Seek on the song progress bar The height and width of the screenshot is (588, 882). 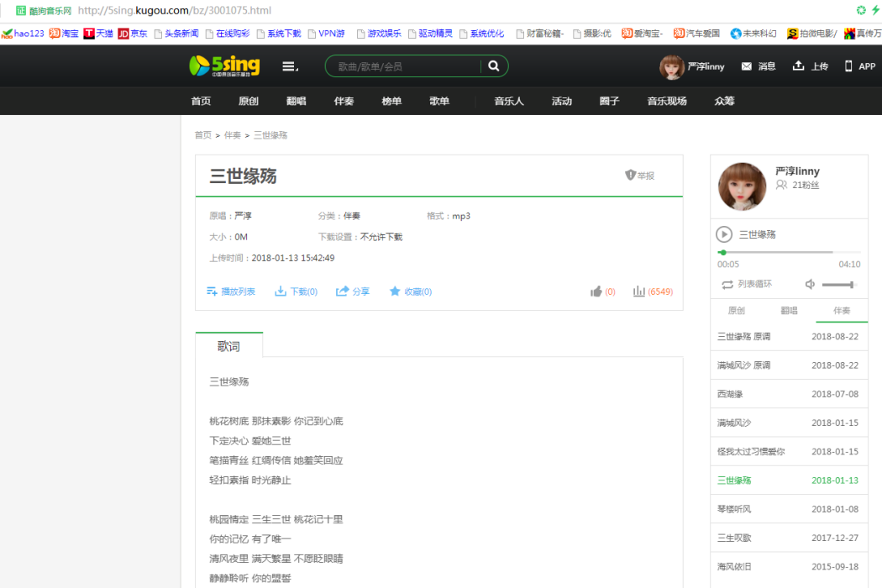pyautogui.click(x=789, y=252)
